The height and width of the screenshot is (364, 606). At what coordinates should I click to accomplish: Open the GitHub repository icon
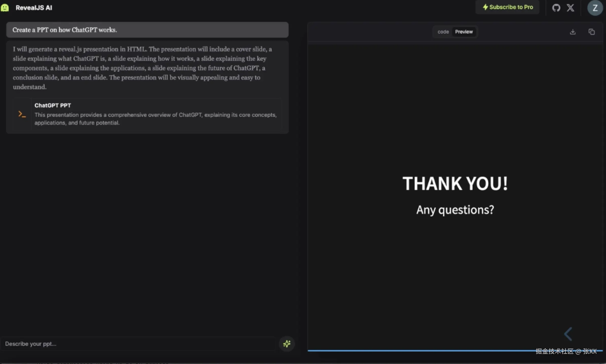coord(556,8)
